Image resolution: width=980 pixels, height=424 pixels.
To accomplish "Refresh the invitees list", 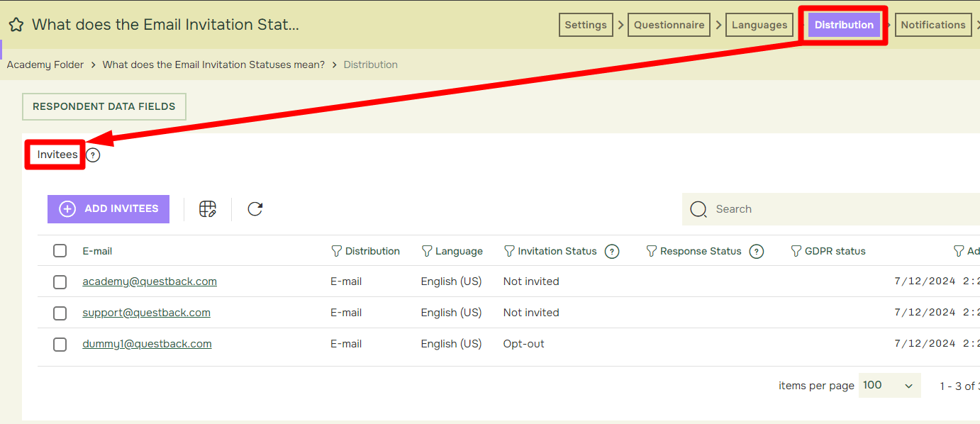I will click(x=255, y=208).
